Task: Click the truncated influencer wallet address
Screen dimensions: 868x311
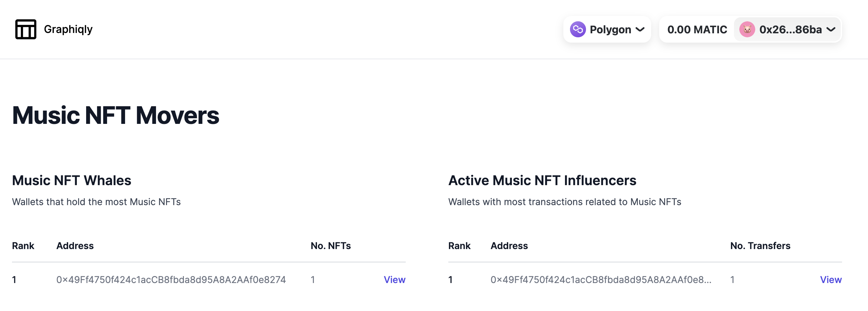Action: [x=601, y=280]
